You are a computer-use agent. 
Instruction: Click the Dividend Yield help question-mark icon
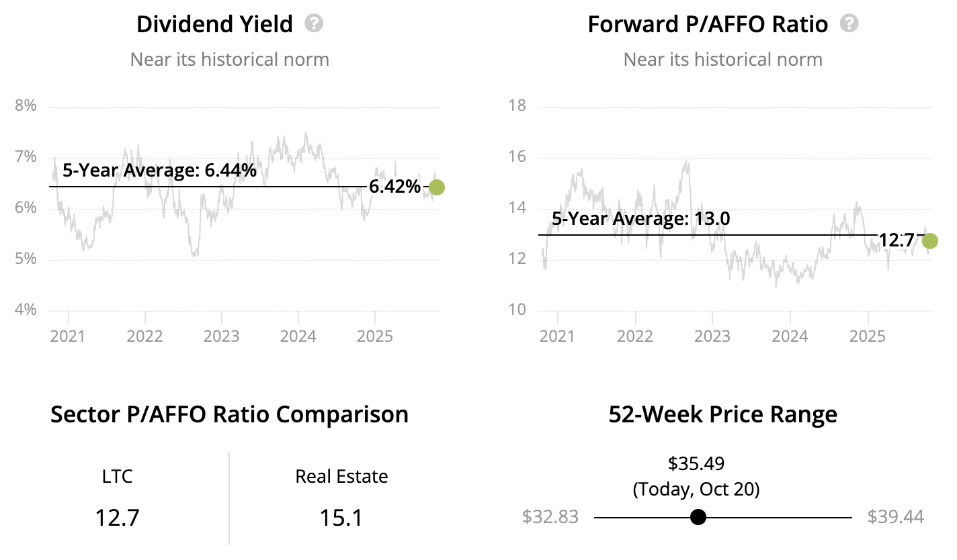(314, 24)
